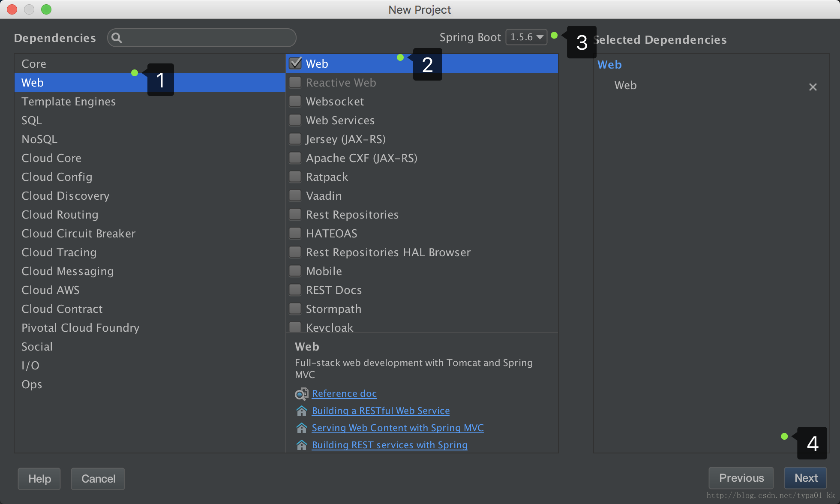Viewport: 840px width, 504px height.
Task: Click the Reference doc document icon
Action: (301, 394)
